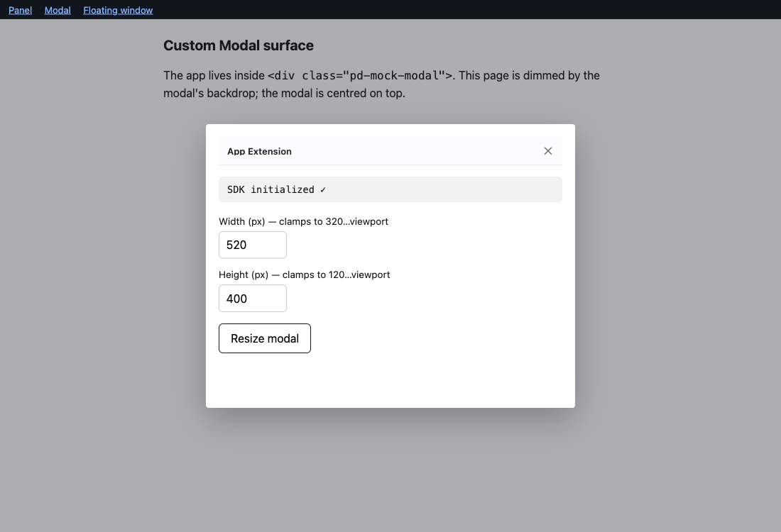Click the pd-mock-modal description paragraph
Viewport: 781px width, 532px height.
(381, 84)
